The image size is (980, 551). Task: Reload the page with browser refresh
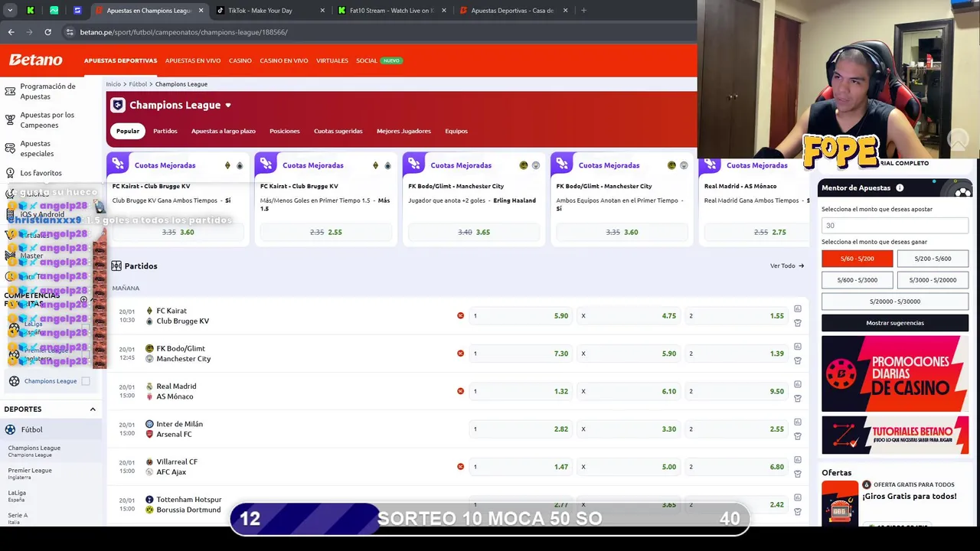tap(47, 32)
